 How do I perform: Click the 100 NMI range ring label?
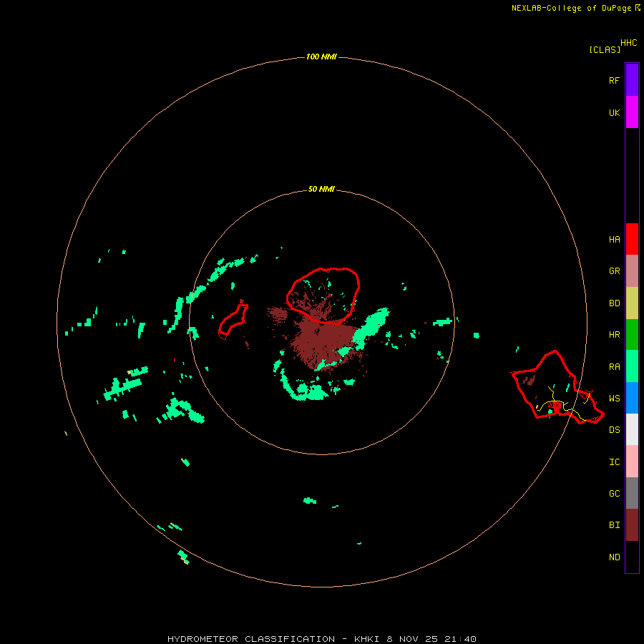tap(321, 57)
